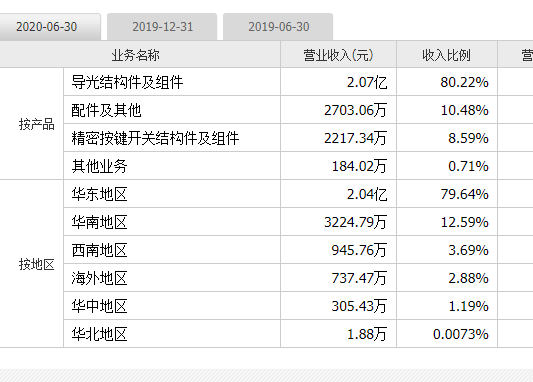Select the 945.76万 revenue value
Image resolution: width=533 pixels, height=382 pixels.
click(x=359, y=250)
